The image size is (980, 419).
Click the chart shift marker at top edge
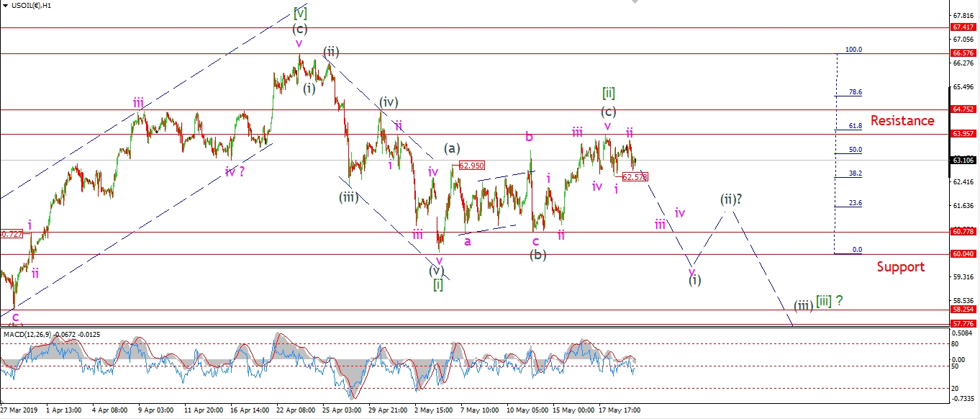[x=633, y=2]
